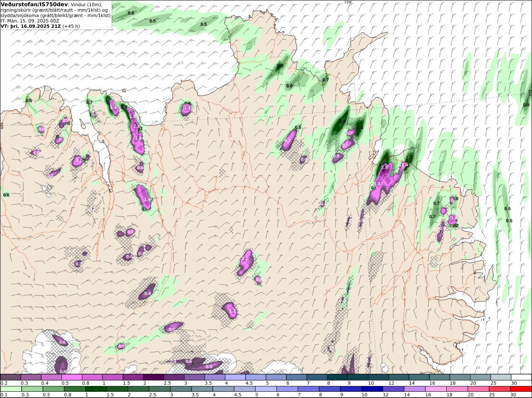This screenshot has height=398, width=532.
Task: Click the '30' label in lower legend row
Action: pyautogui.click(x=514, y=395)
